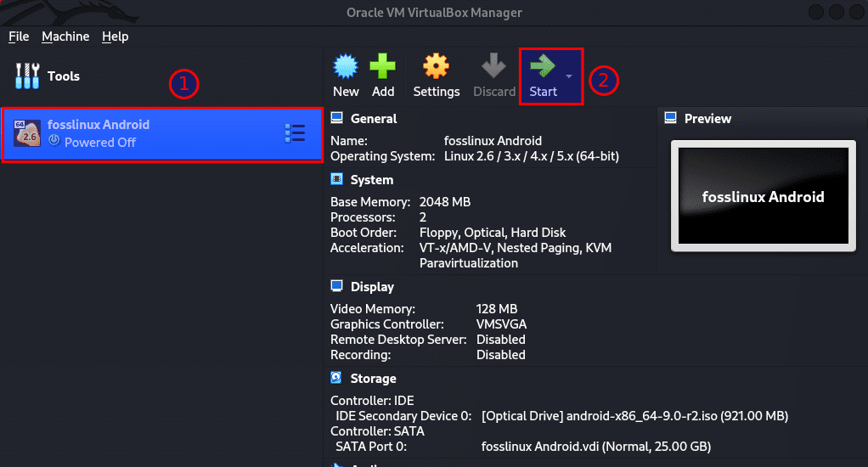
Task: Click the Discard saved state icon
Action: pyautogui.click(x=493, y=66)
